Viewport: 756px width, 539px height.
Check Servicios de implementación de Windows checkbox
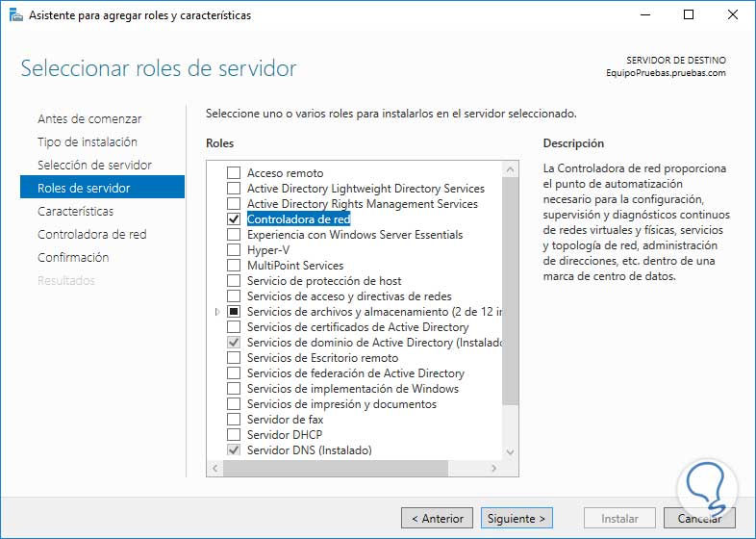(234, 389)
